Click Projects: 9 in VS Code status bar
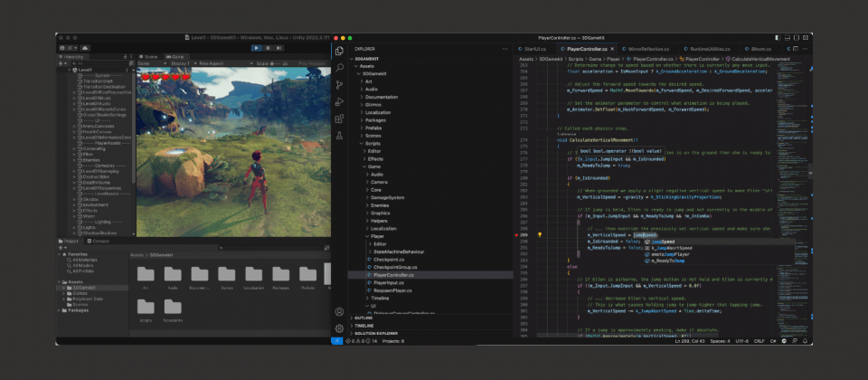 click(393, 341)
